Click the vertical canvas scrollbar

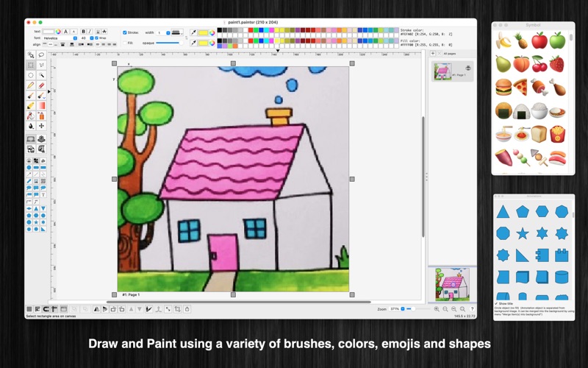point(423,177)
